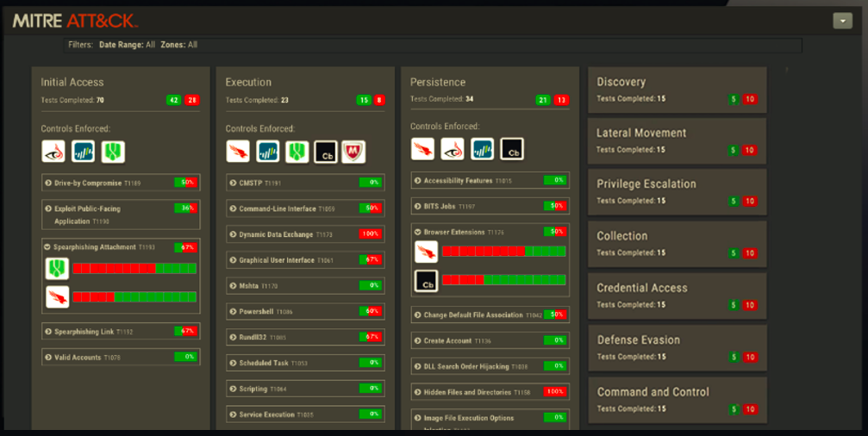Image resolution: width=868 pixels, height=436 pixels.
Task: Click the red 13 badge in Persistence
Action: point(561,100)
